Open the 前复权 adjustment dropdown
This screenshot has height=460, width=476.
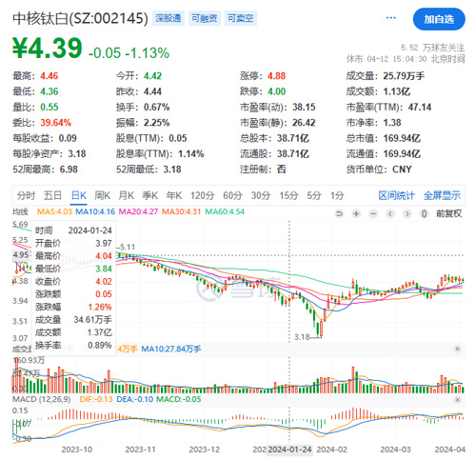448,213
